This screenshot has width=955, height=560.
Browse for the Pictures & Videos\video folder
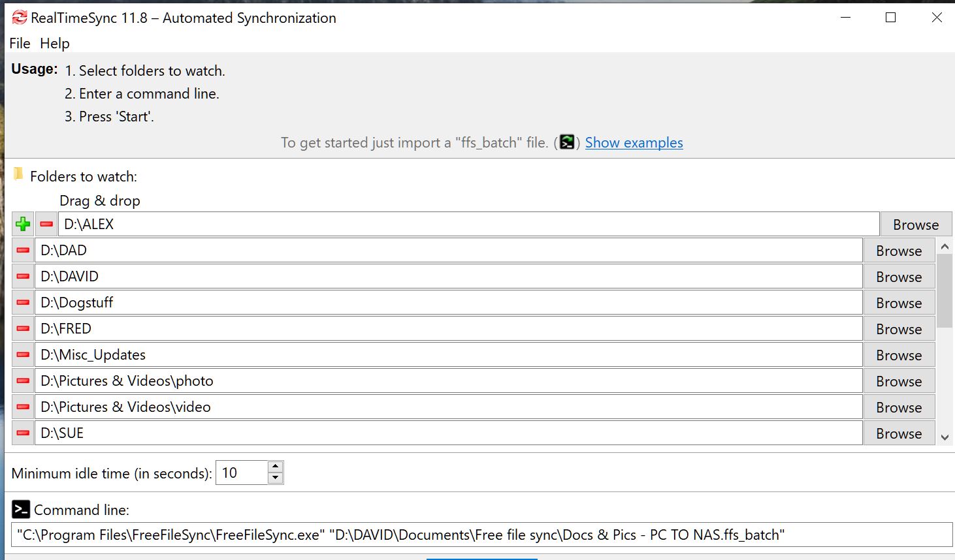click(899, 407)
